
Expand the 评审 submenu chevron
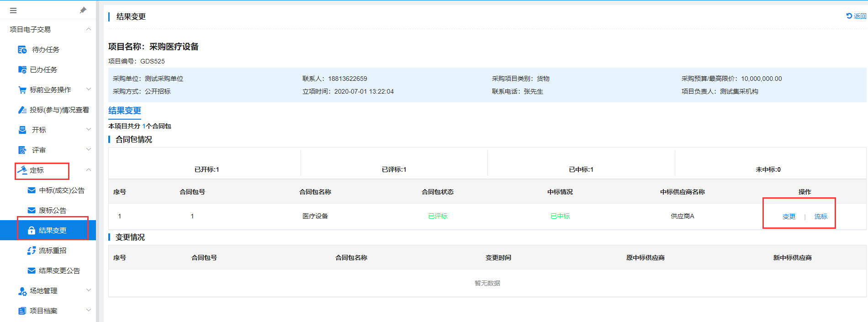[x=89, y=150]
